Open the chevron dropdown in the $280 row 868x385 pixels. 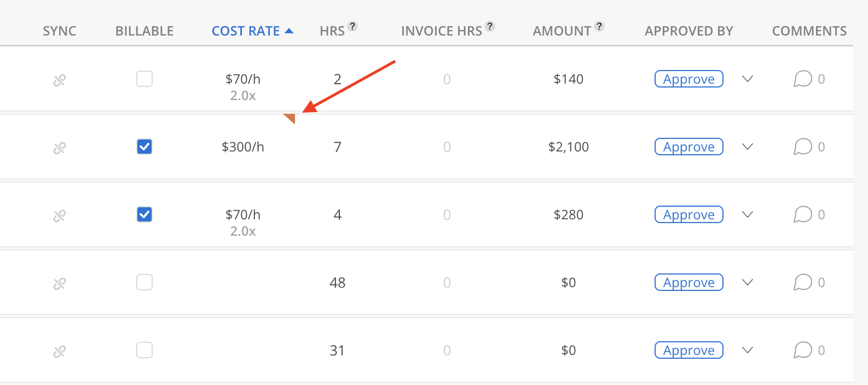[748, 215]
